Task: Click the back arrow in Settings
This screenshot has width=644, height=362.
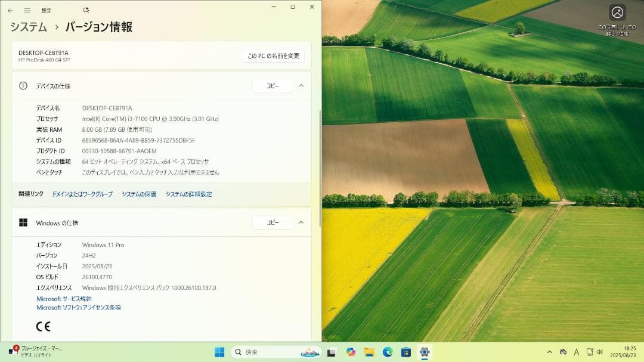Action: coord(10,10)
